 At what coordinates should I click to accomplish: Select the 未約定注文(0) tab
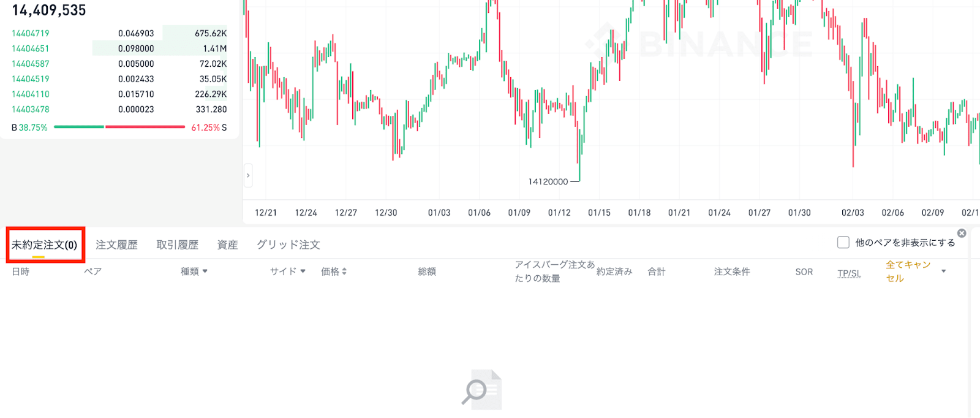coord(44,245)
